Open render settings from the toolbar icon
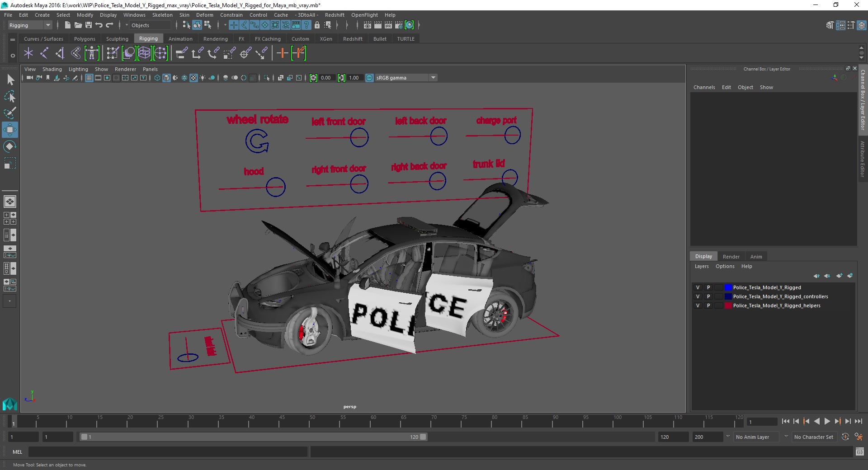The image size is (868, 470). pos(399,25)
